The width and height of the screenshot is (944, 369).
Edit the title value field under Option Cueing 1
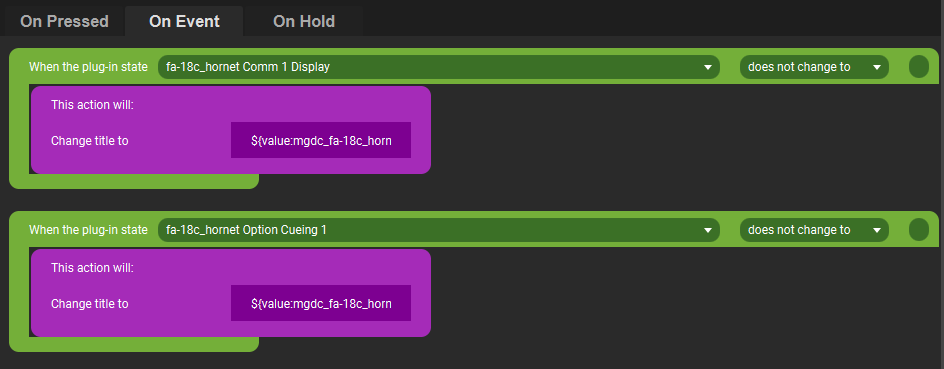tap(321, 303)
